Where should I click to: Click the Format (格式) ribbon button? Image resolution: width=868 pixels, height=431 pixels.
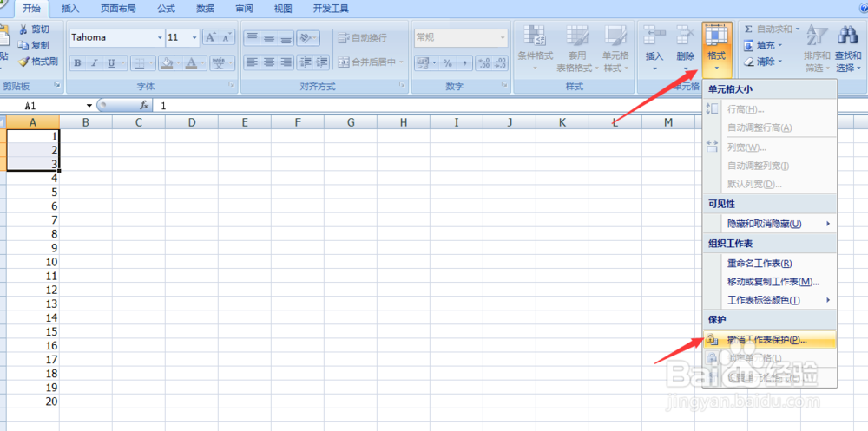717,49
